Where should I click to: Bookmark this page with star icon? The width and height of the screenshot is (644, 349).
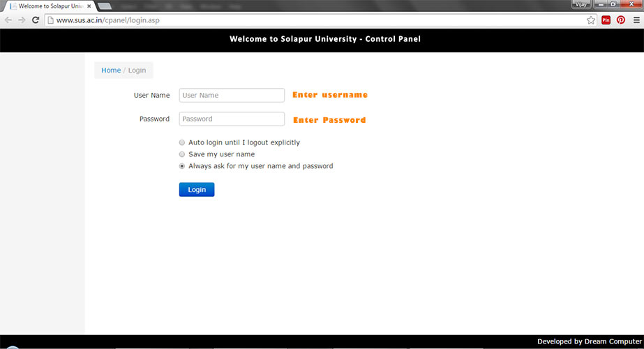pyautogui.click(x=590, y=20)
